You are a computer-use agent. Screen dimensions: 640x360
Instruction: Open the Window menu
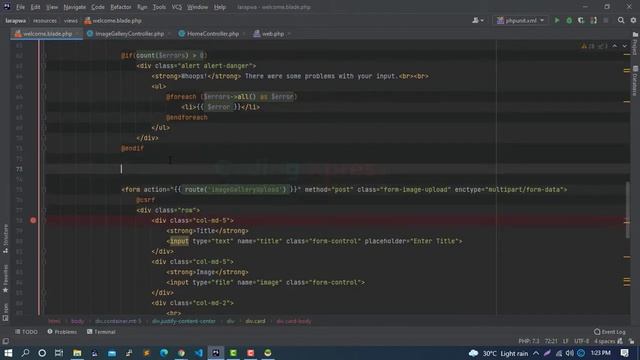pos(198,7)
